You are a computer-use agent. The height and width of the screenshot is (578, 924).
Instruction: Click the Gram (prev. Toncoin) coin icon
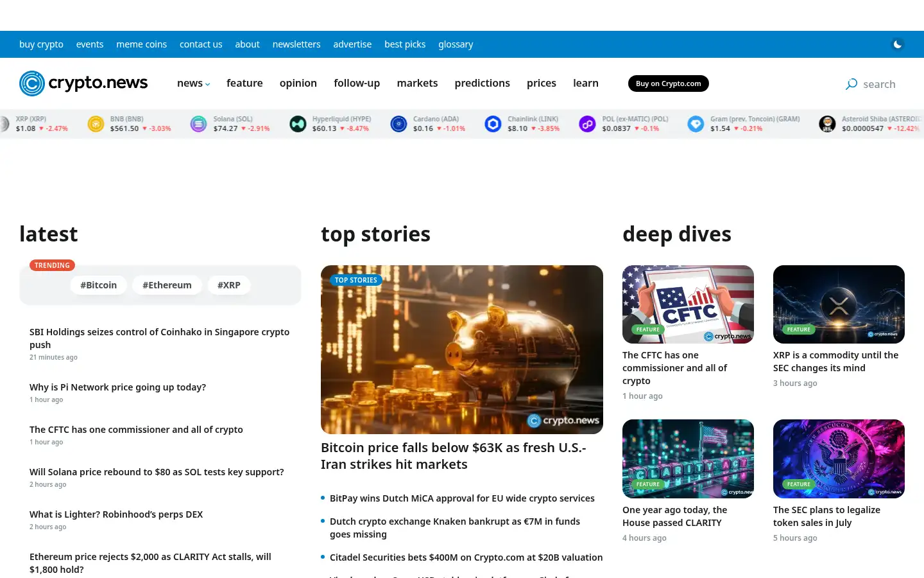696,124
